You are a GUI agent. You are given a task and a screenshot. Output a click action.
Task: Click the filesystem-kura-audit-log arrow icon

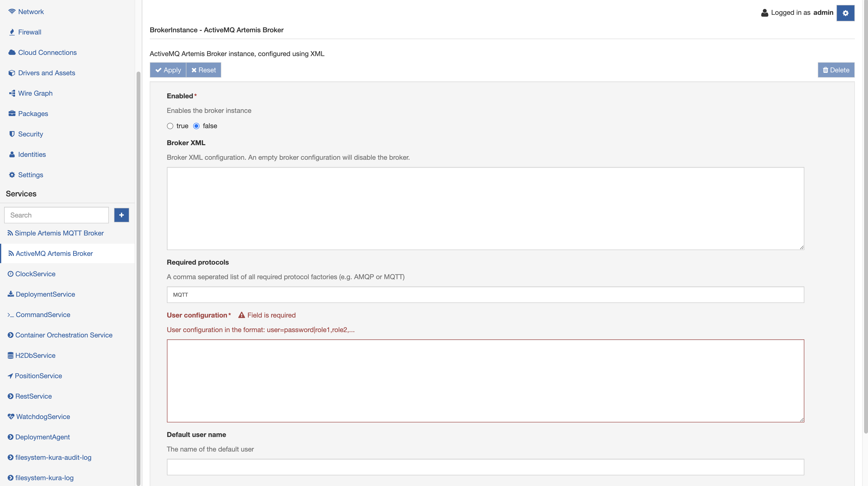pyautogui.click(x=10, y=457)
